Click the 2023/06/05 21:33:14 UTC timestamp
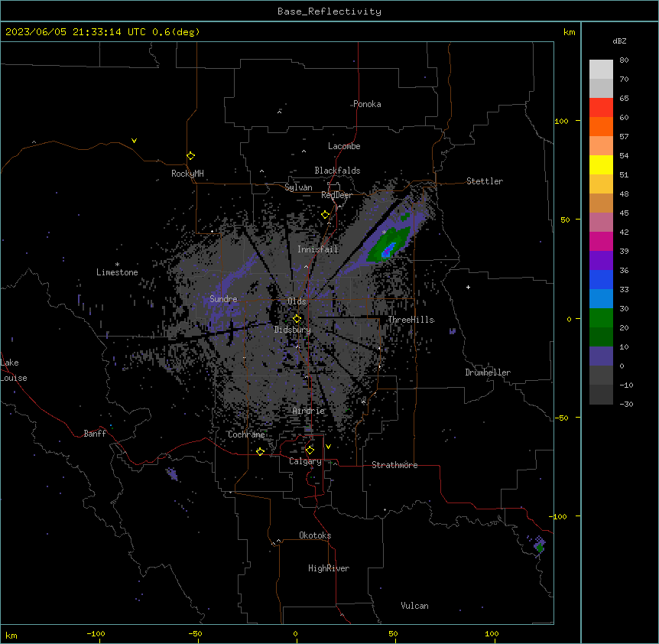The image size is (659, 644). coord(76,32)
